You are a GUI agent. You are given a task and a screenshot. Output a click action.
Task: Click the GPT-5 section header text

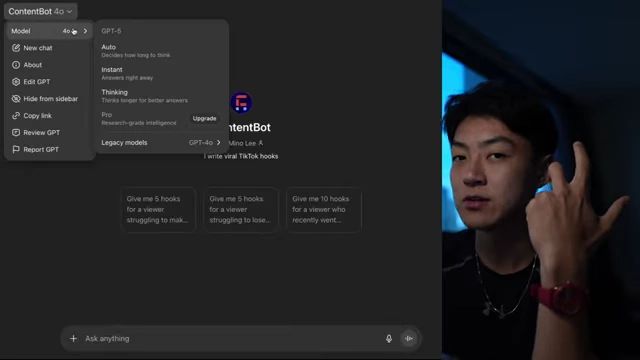tap(111, 31)
